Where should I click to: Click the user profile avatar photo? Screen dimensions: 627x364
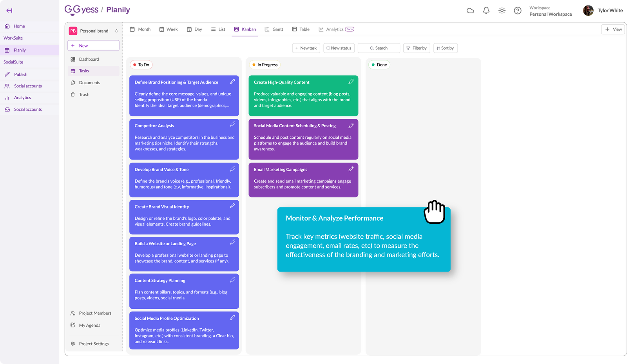click(x=588, y=11)
